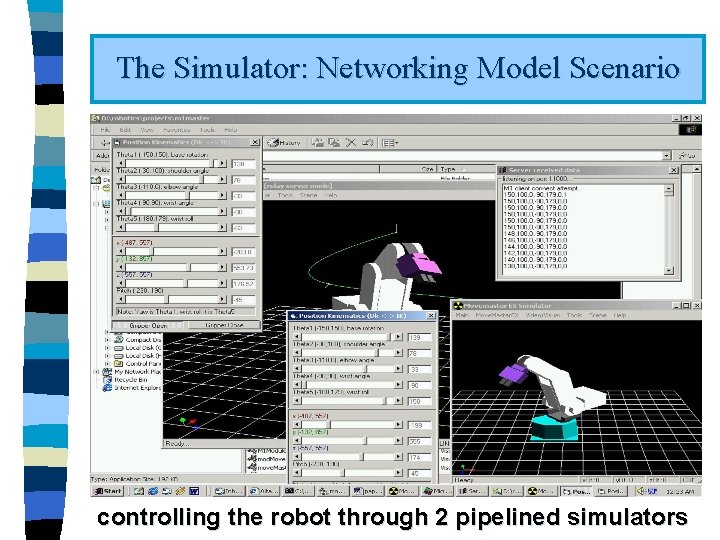Screen dimensions: 720x540
Task: Select Local Disk (C in the folder tree
Action: (138, 348)
